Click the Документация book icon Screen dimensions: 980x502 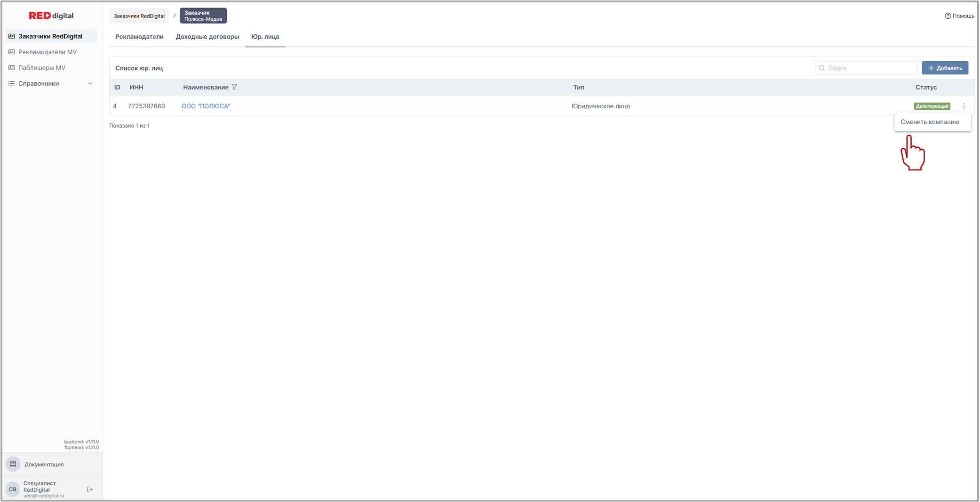pyautogui.click(x=13, y=464)
